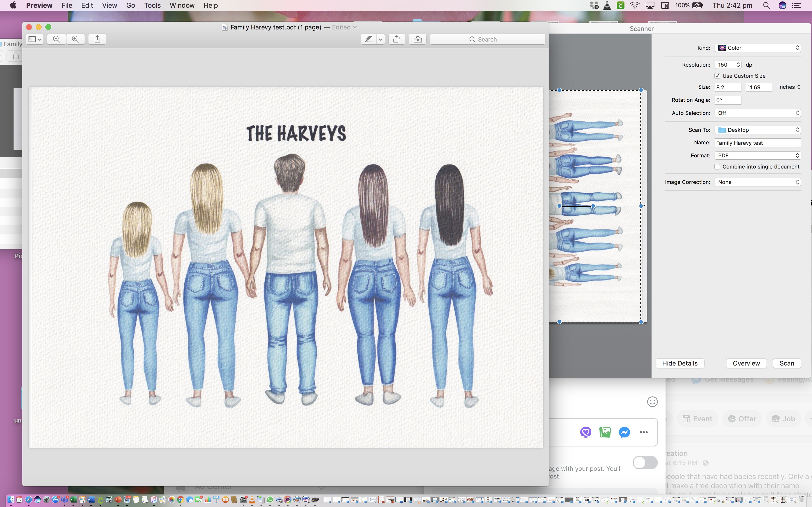The image size is (812, 507).
Task: Click the Zoom In magnifier icon
Action: 75,39
